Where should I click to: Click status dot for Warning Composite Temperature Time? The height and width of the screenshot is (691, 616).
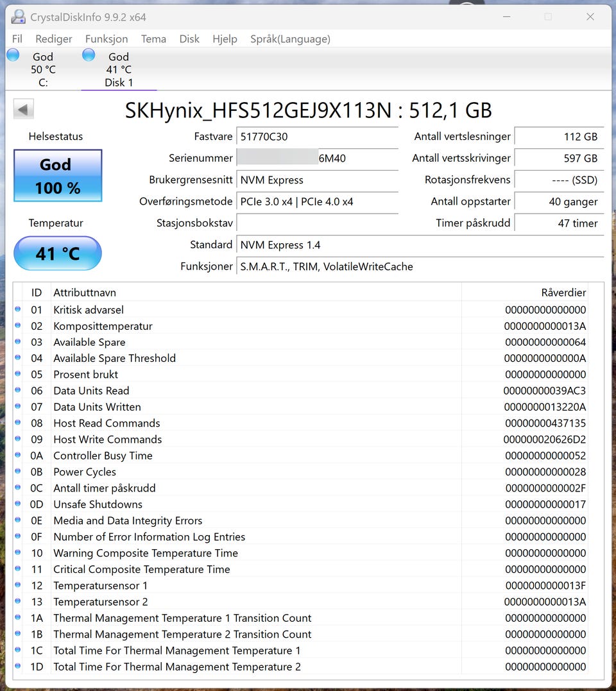(17, 552)
